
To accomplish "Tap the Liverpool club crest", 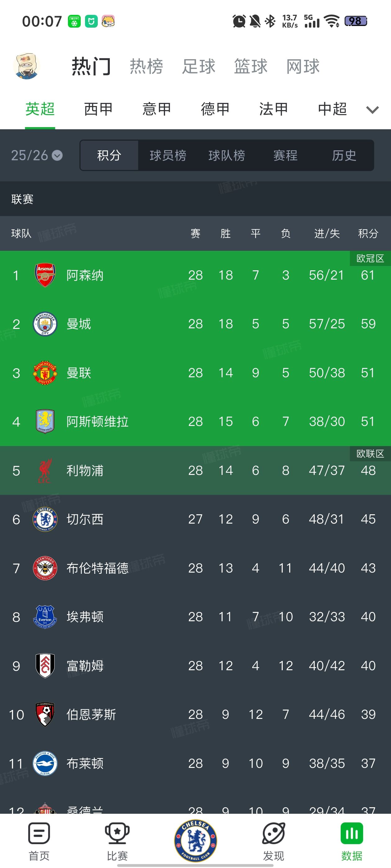I will 45,470.
